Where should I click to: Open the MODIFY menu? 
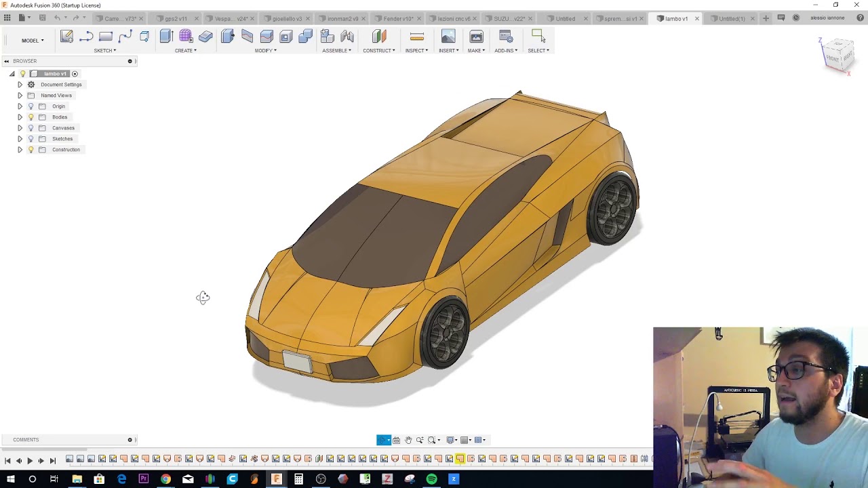(266, 51)
